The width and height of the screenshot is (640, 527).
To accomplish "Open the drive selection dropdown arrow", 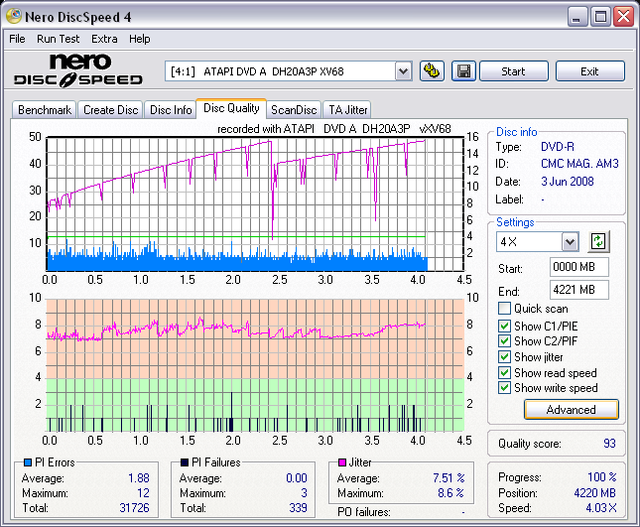I will click(403, 71).
